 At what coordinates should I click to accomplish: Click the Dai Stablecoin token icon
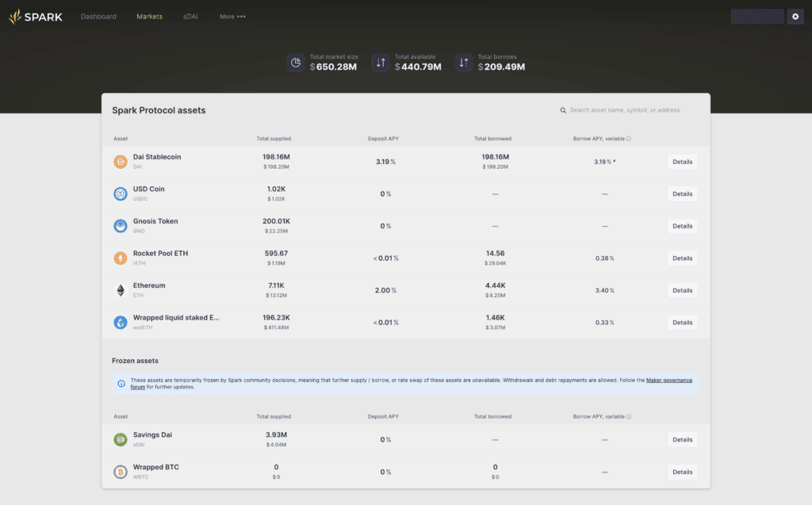(x=121, y=162)
